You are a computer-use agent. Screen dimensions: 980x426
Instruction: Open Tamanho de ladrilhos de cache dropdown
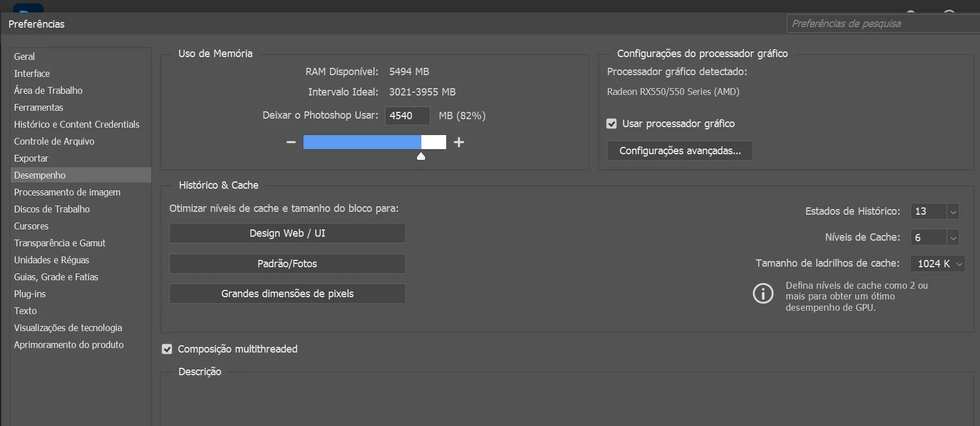pyautogui.click(x=938, y=264)
